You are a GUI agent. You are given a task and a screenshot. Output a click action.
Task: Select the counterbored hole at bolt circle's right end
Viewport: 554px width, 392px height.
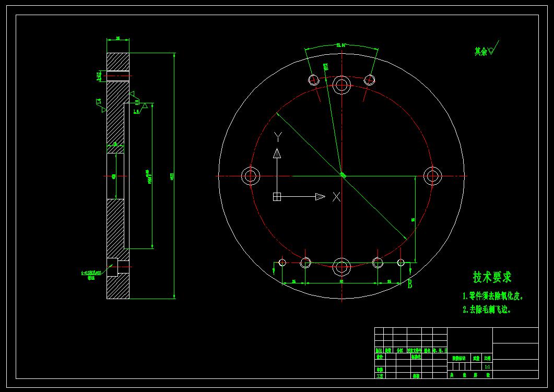[432, 176]
